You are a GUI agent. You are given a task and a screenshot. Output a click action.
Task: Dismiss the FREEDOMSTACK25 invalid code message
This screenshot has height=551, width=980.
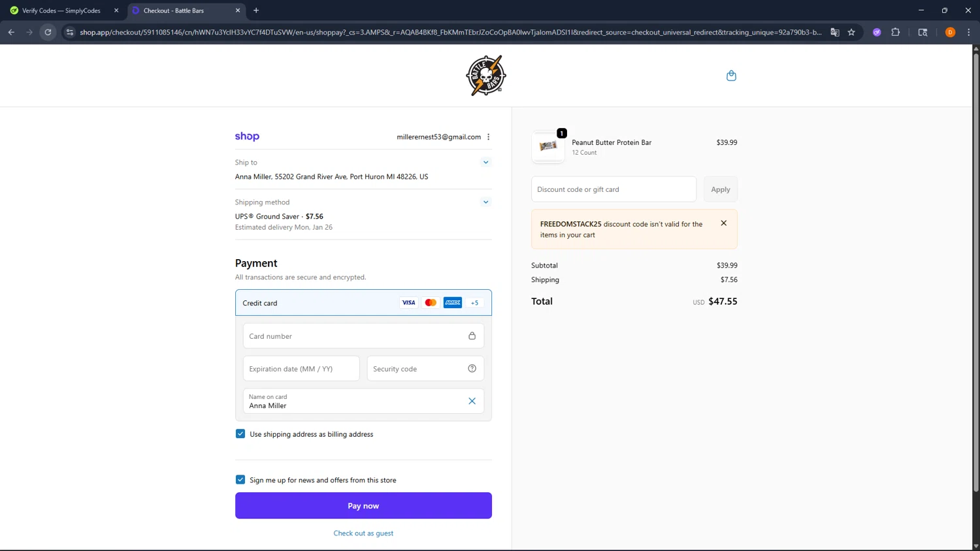pyautogui.click(x=723, y=223)
